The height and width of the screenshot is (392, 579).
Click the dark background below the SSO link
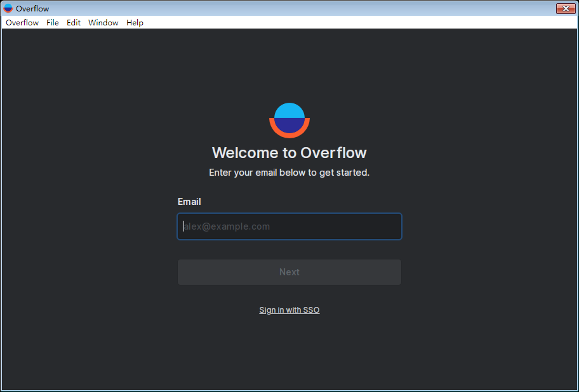coord(289,349)
